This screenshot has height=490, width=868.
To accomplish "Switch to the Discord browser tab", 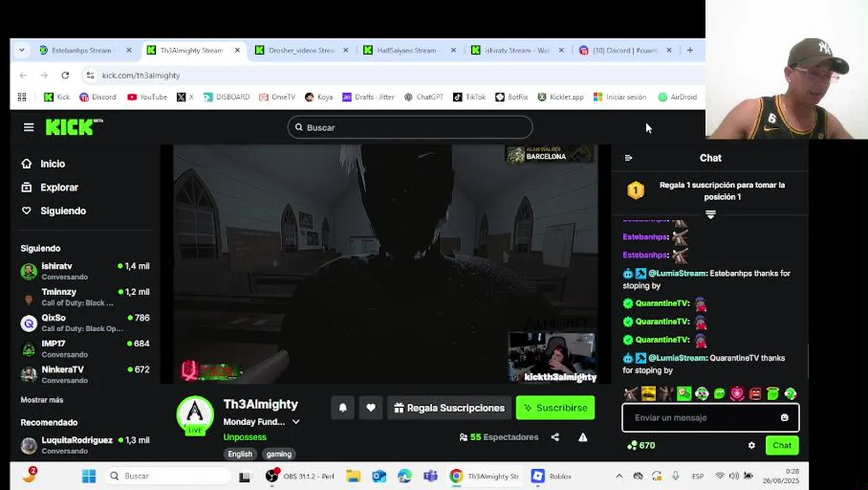I will [x=624, y=50].
